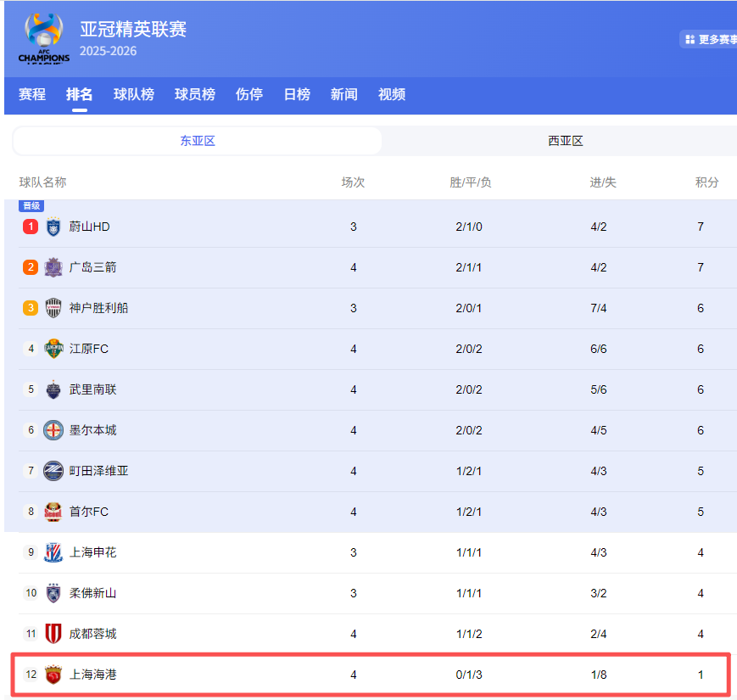Select the 町田泽维亚 team name
The height and width of the screenshot is (700, 737).
point(98,471)
